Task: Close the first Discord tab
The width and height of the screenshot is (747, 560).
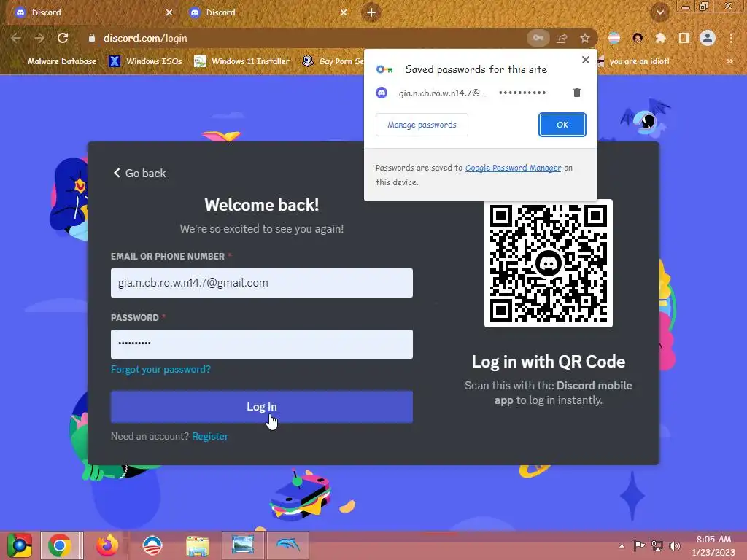Action: click(169, 12)
